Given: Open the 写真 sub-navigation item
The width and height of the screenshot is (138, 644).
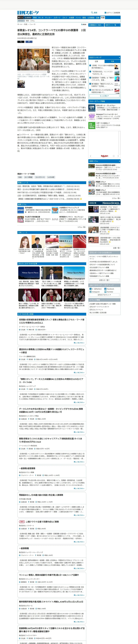Looking at the screenshot, I should point(27,21).
